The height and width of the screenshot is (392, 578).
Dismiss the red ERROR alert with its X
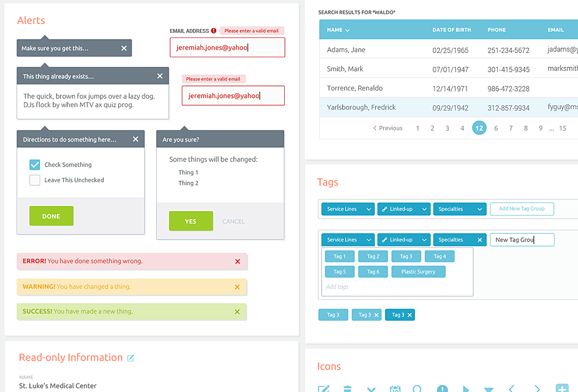237,261
